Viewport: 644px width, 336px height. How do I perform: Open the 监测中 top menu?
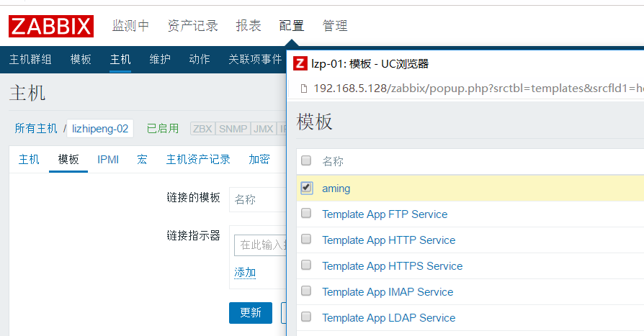(x=130, y=26)
